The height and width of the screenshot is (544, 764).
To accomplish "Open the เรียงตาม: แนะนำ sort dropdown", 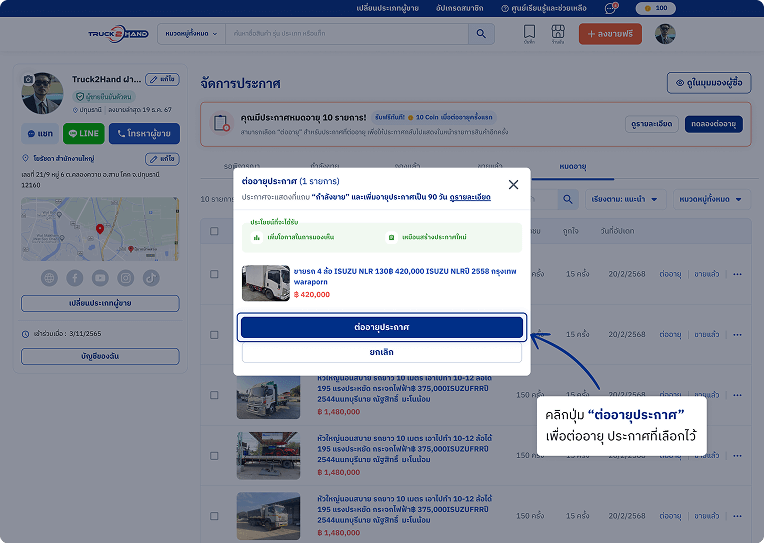I will tap(625, 199).
